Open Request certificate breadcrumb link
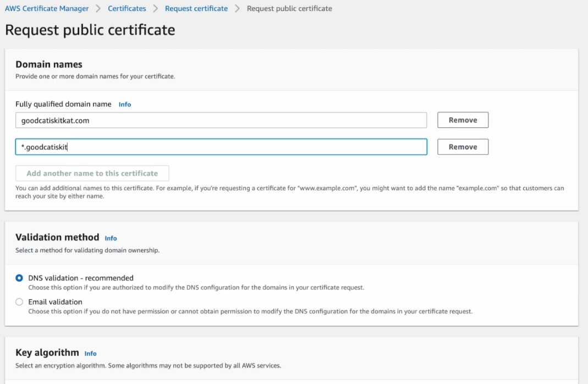The image size is (588, 384). pyautogui.click(x=196, y=8)
